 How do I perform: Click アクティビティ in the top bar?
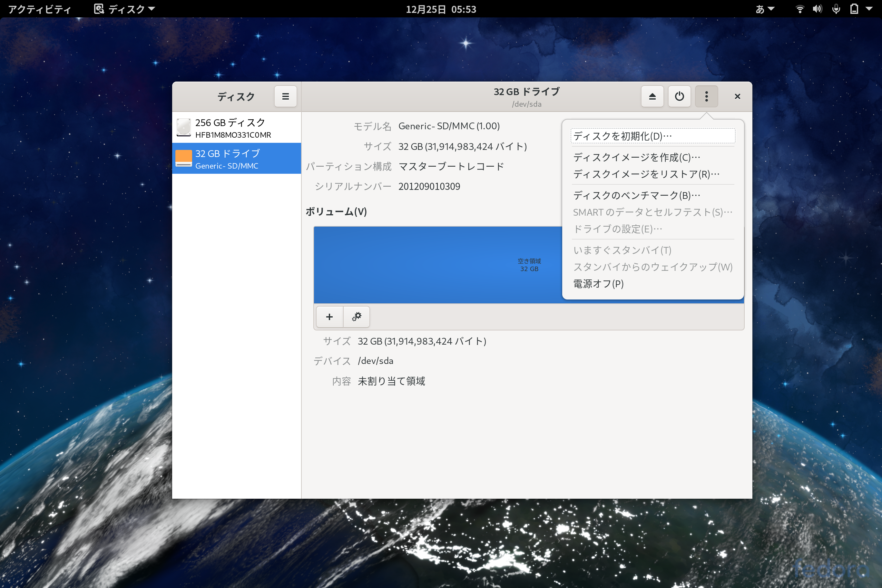click(39, 9)
